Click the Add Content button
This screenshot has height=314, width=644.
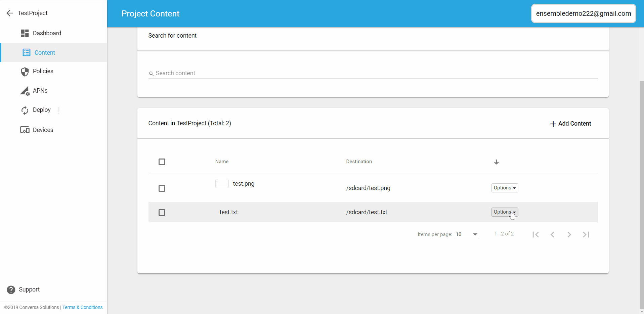570,124
